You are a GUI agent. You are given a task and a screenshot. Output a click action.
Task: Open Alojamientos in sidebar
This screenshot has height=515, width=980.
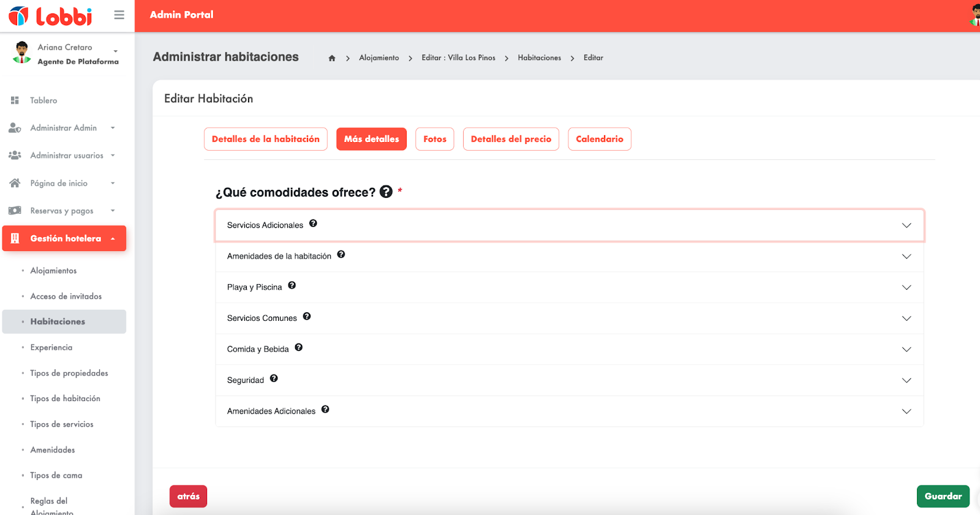53,271
